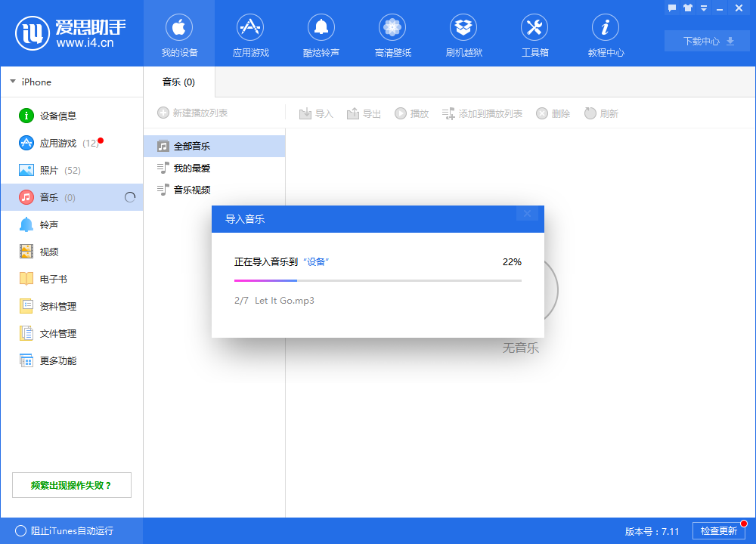Open the 刷机越狱 jailbreak tool
Image resolution: width=756 pixels, height=544 pixels.
(463, 34)
